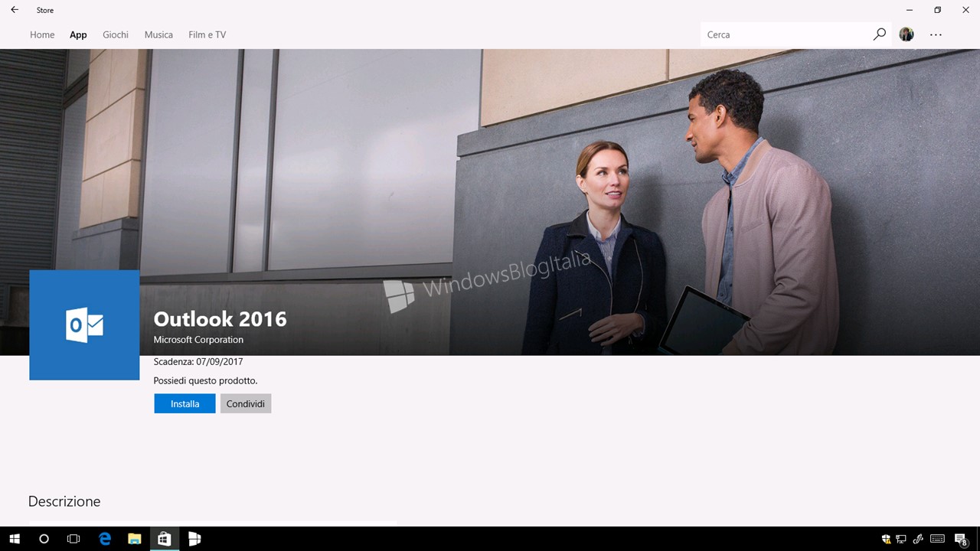This screenshot has width=980, height=551.
Task: Click the Scadenza: 07/09/2017 text
Action: 198,362
